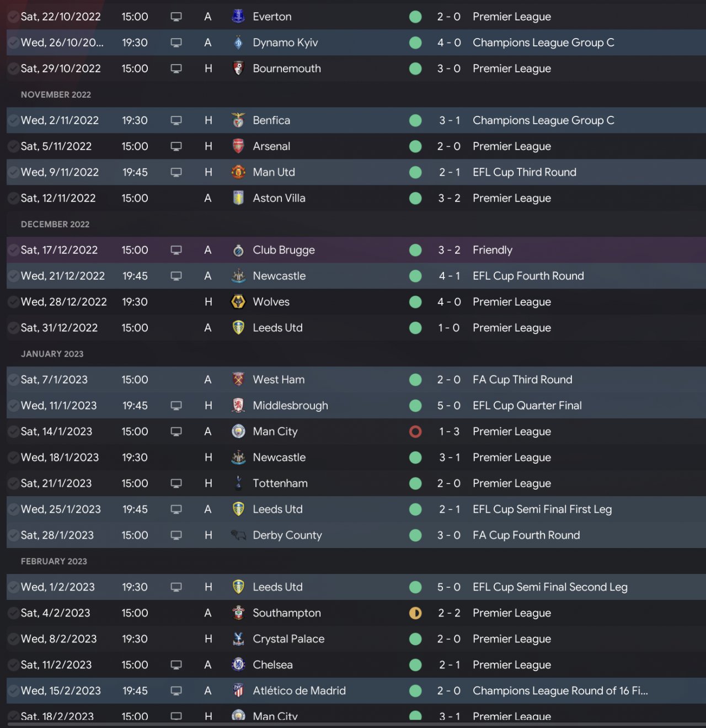706x728 pixels.
Task: Click the Wolves club crest
Action: coord(238,302)
